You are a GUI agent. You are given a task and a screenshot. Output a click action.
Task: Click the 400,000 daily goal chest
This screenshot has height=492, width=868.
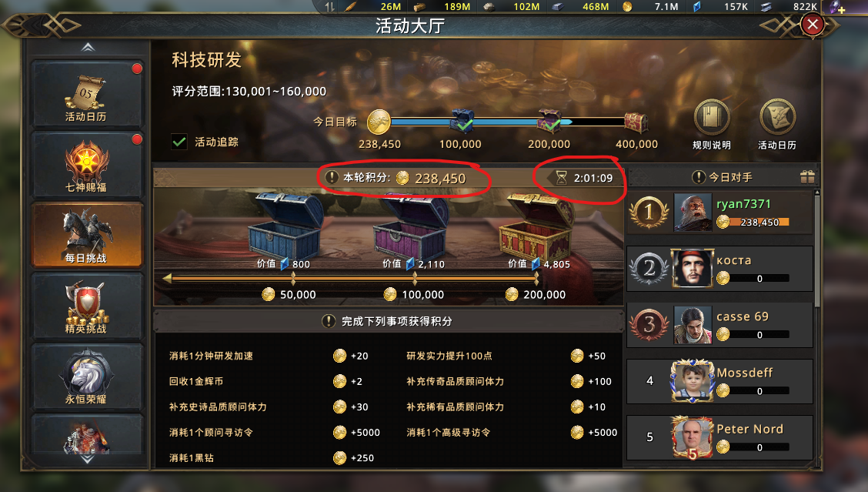click(x=636, y=122)
